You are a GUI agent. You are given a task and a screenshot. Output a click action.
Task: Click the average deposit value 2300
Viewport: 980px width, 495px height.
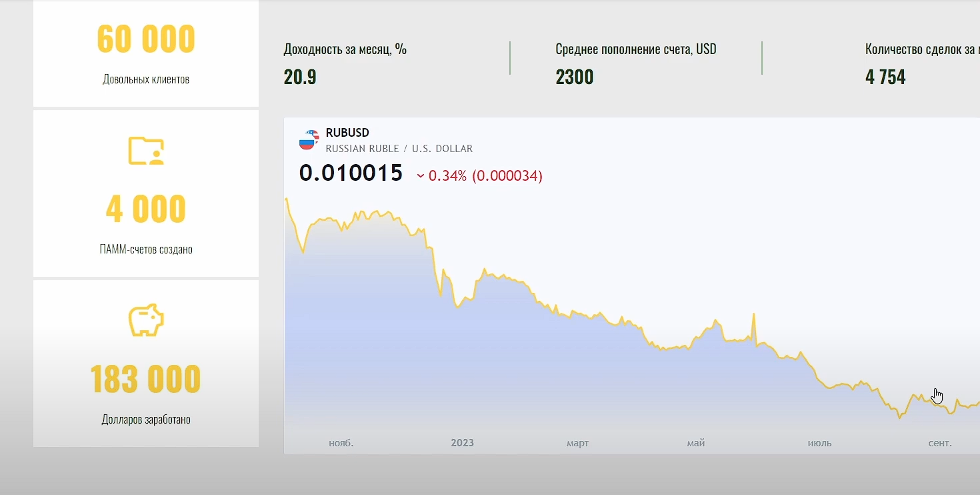(x=574, y=77)
